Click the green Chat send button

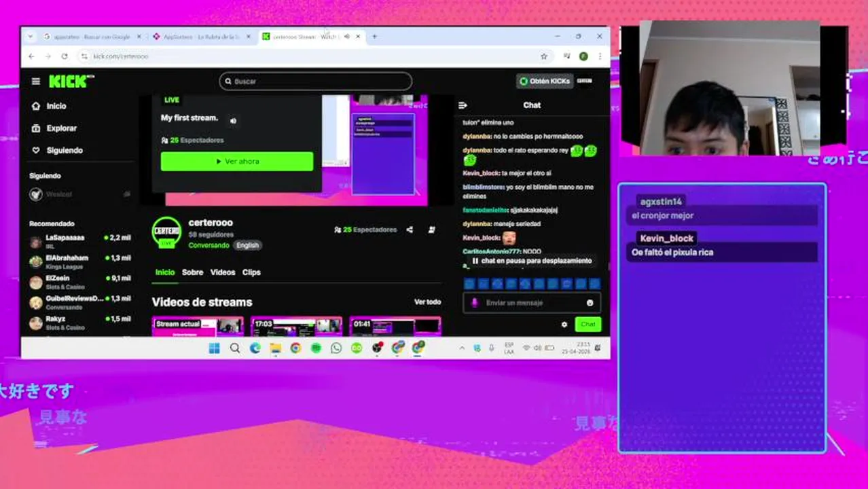[587, 325]
